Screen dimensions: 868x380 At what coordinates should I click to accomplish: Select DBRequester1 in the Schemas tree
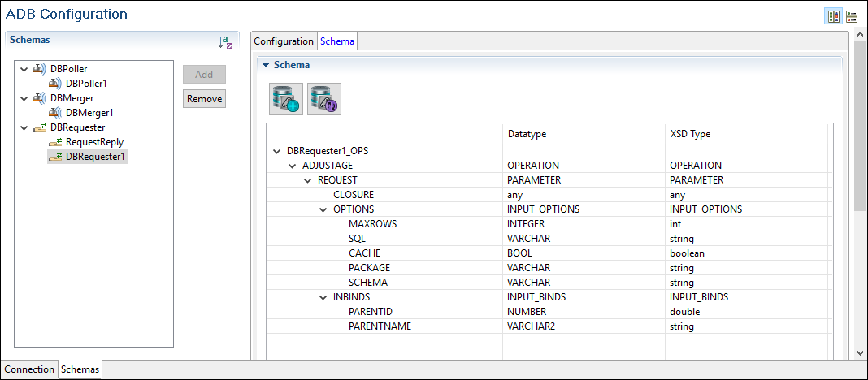click(x=95, y=157)
